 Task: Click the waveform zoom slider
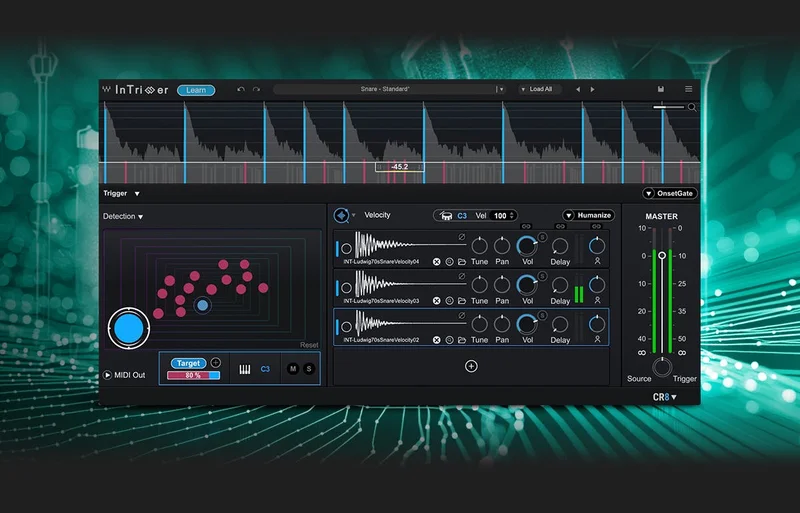tap(668, 107)
